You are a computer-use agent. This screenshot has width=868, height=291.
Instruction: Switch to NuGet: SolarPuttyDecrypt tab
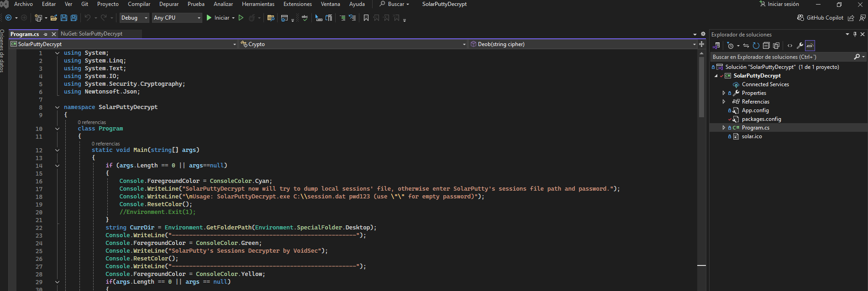(92, 34)
